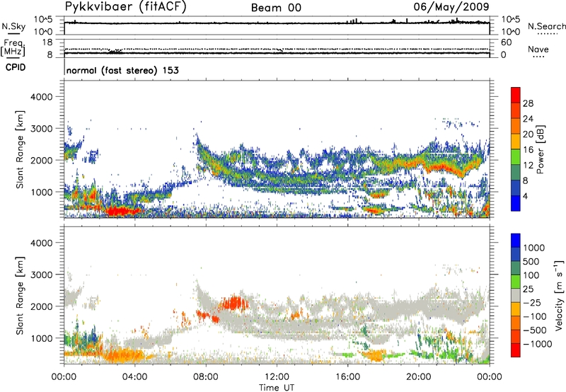The image size is (566, 392).
Task: Click the "1000" range tick of the power panel
Action: click(x=41, y=192)
